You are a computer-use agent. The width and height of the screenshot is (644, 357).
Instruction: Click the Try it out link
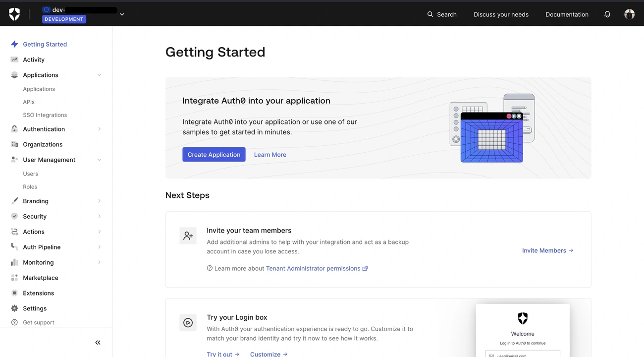[223, 354]
